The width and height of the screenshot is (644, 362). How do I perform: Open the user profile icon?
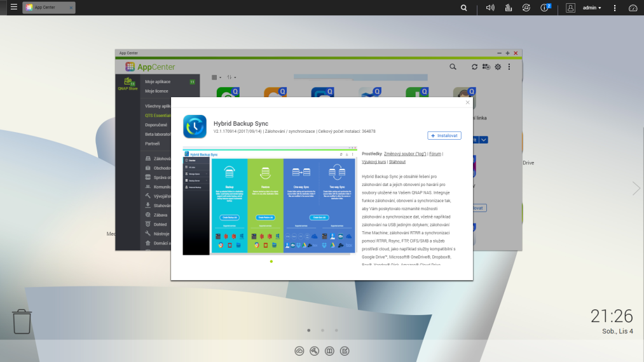point(570,8)
